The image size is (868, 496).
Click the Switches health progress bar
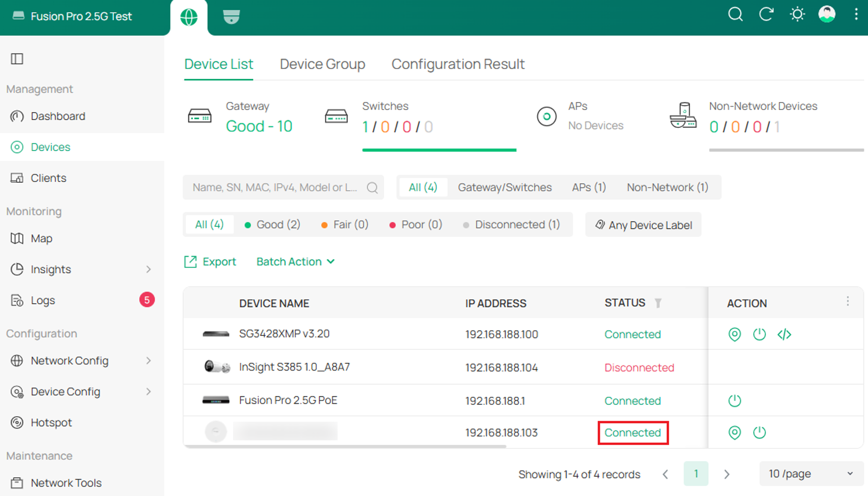coord(439,150)
